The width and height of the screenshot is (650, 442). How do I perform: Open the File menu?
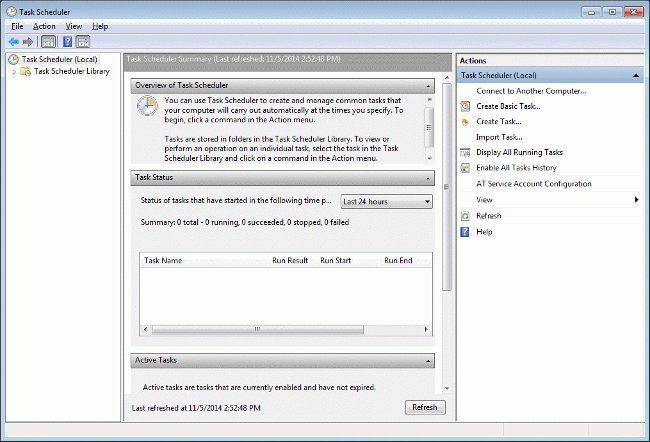[x=17, y=26]
